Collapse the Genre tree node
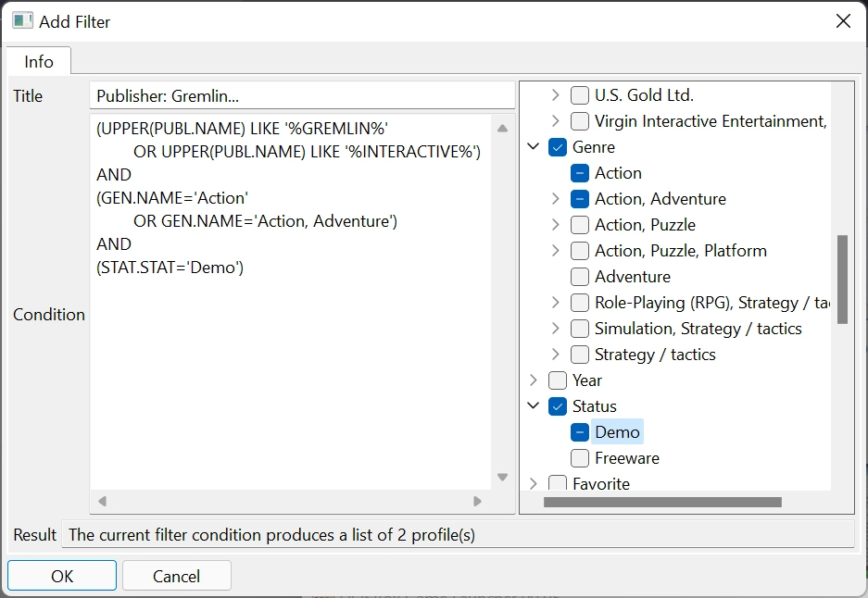Image resolution: width=868 pixels, height=598 pixels. tap(534, 147)
